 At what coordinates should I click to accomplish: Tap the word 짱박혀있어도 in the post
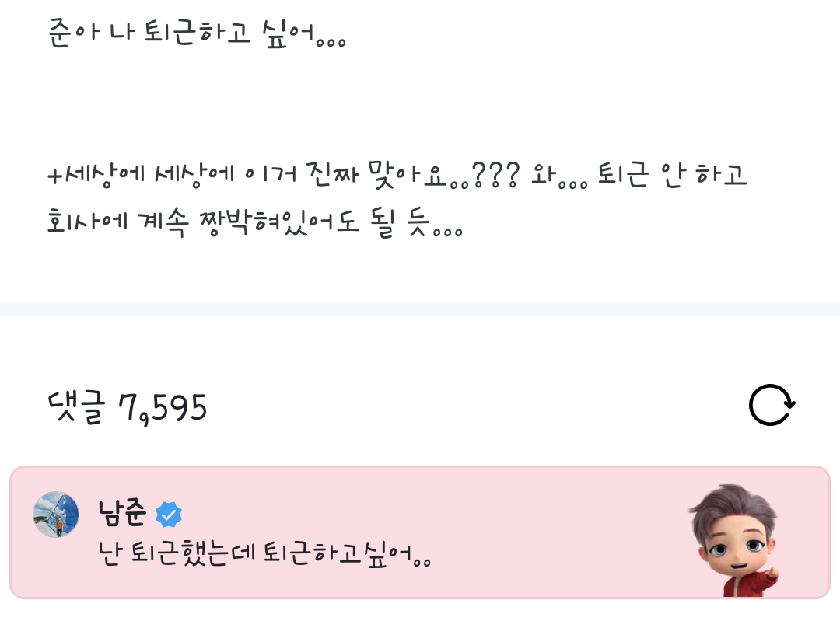tap(278, 222)
